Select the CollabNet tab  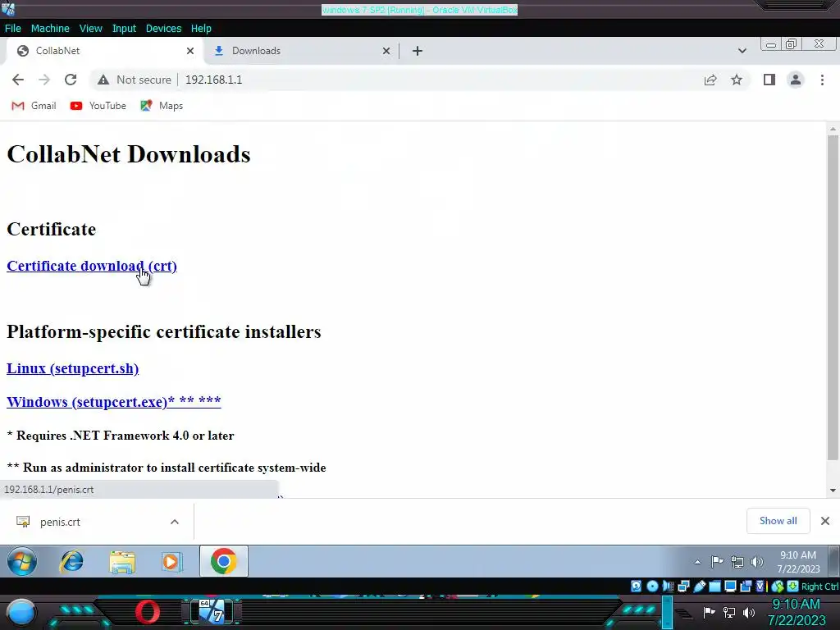tap(104, 51)
